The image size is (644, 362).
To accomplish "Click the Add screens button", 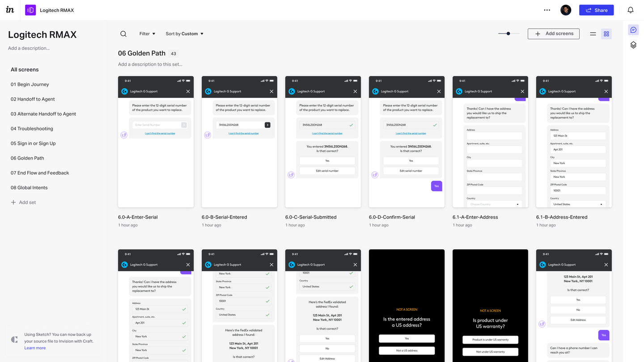I will [x=553, y=34].
